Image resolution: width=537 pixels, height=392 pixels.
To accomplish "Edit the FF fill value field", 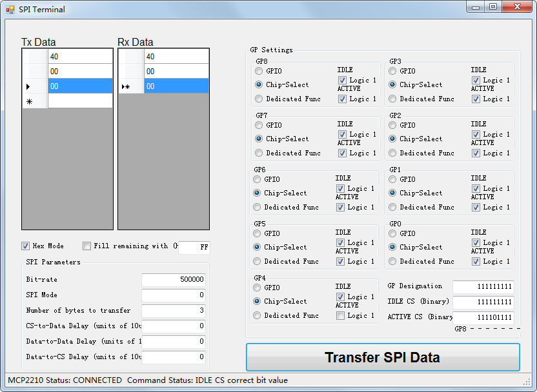I will (194, 247).
